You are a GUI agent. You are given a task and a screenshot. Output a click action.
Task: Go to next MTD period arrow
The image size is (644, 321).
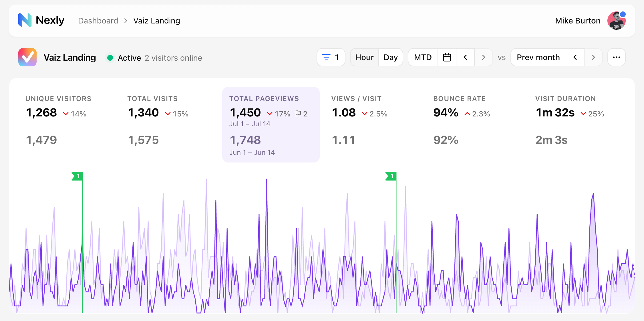[x=483, y=57]
